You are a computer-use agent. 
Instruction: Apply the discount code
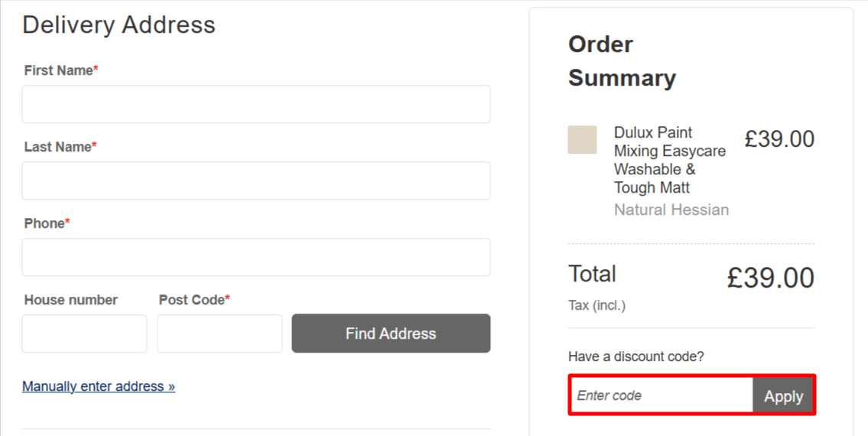(783, 395)
